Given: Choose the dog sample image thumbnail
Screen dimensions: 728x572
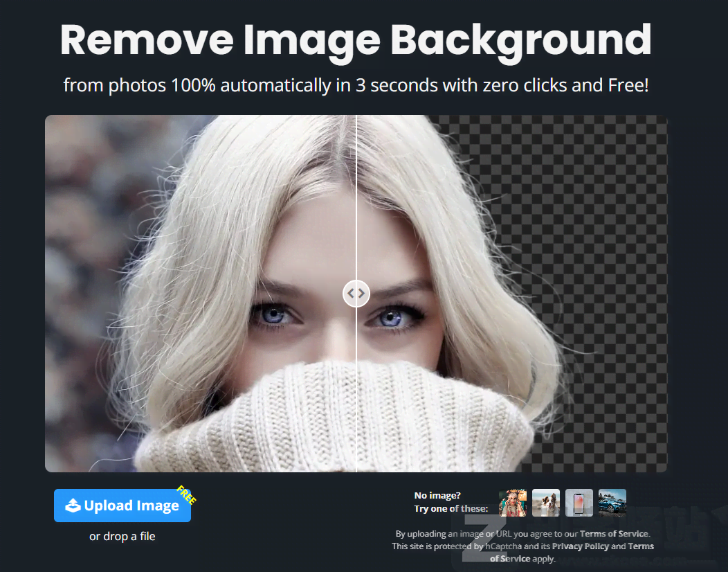Looking at the screenshot, I should tap(546, 502).
